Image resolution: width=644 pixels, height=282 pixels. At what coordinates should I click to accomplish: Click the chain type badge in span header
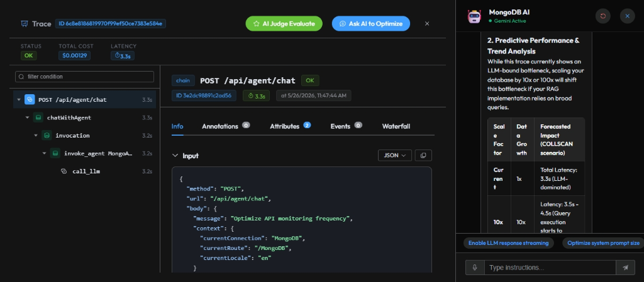(183, 81)
